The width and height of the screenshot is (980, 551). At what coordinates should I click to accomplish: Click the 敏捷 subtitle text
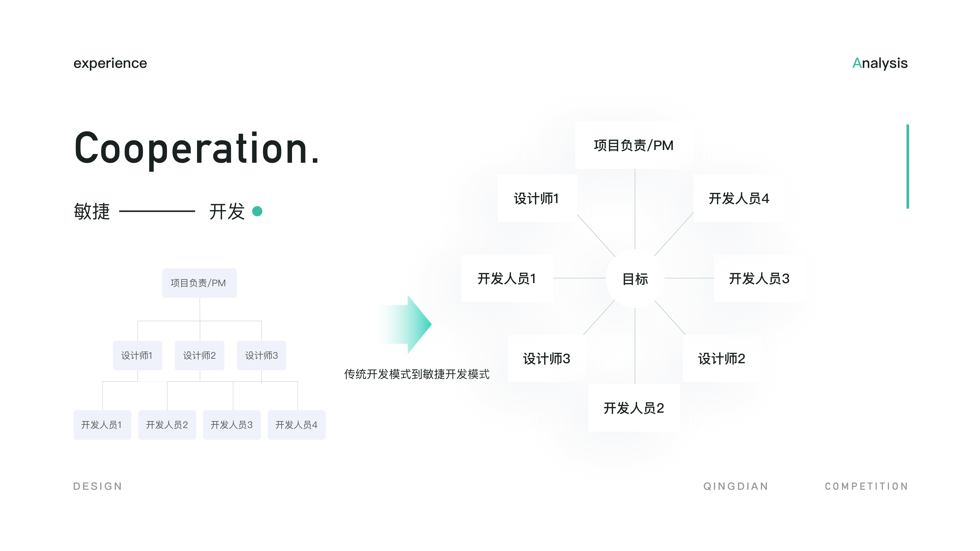[92, 211]
